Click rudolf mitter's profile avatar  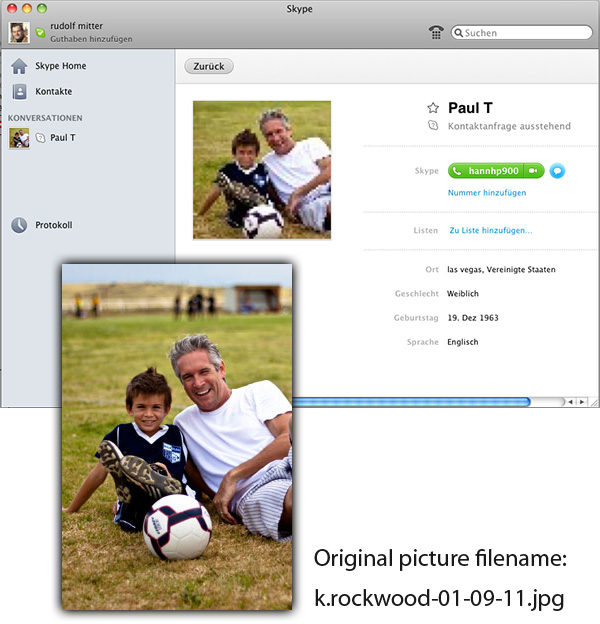point(19,33)
